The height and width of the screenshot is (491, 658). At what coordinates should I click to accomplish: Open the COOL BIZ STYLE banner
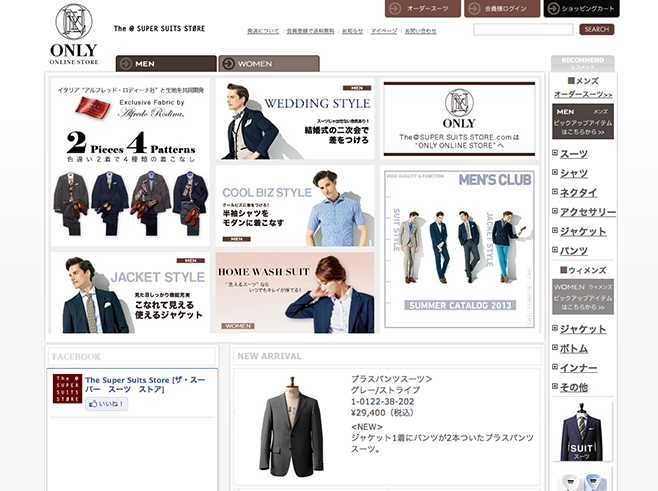[x=295, y=206]
